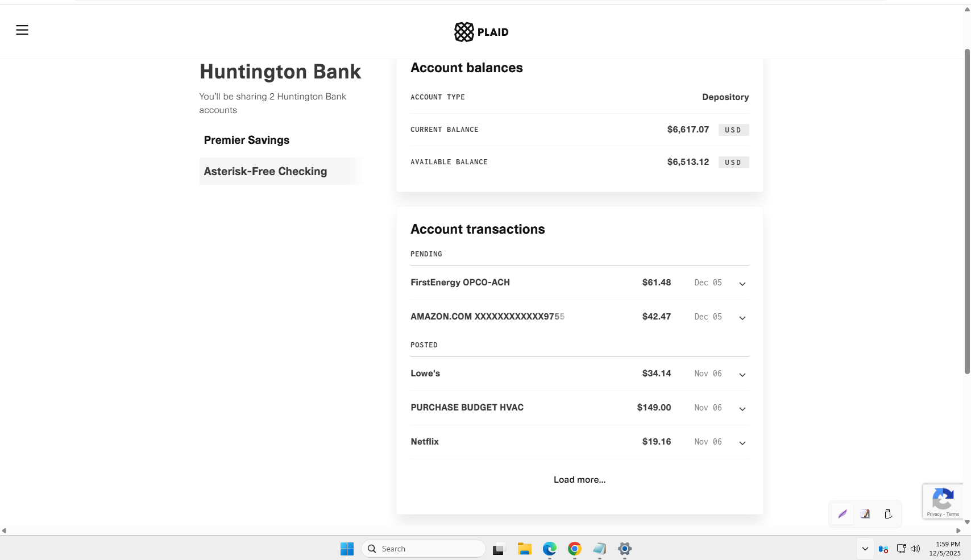Open Google Chrome from the taskbar
The height and width of the screenshot is (560, 971).
coord(574,549)
